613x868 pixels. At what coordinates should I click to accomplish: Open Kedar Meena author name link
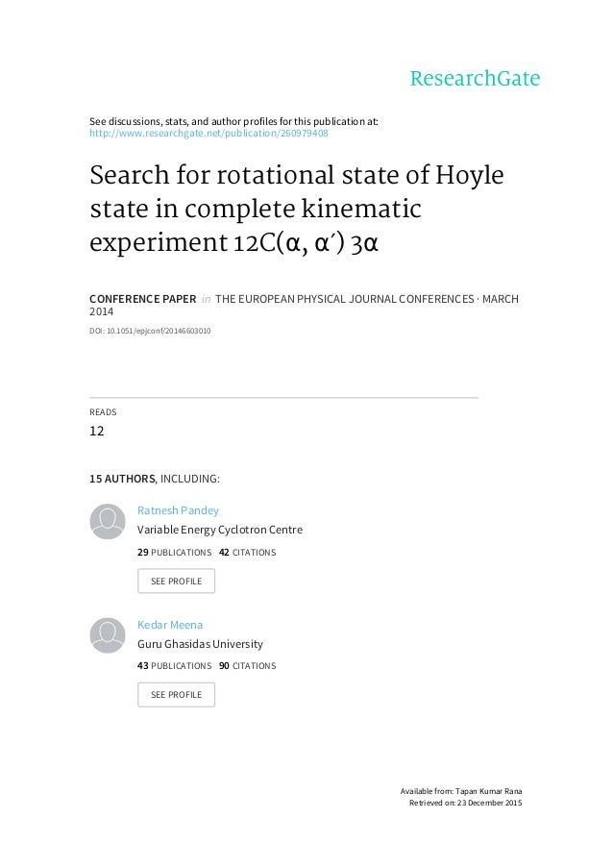point(170,624)
